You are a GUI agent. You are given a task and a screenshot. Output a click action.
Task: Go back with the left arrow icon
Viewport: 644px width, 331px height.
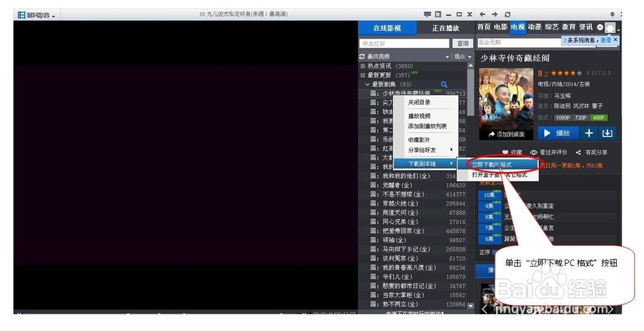point(482,14)
